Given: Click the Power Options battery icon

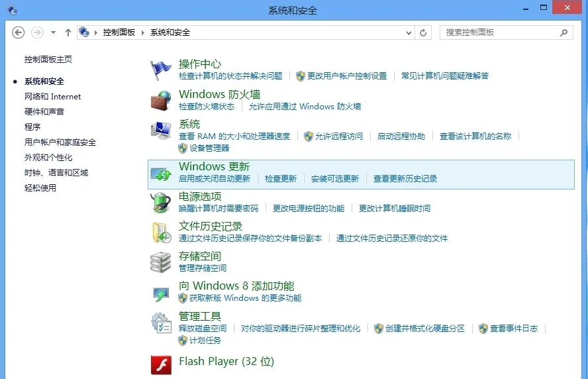Looking at the screenshot, I should pos(161,203).
